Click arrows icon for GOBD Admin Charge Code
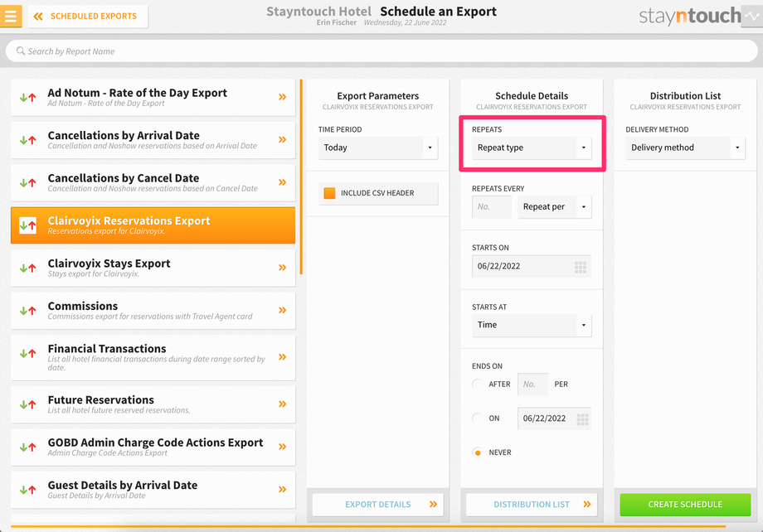 point(27,447)
